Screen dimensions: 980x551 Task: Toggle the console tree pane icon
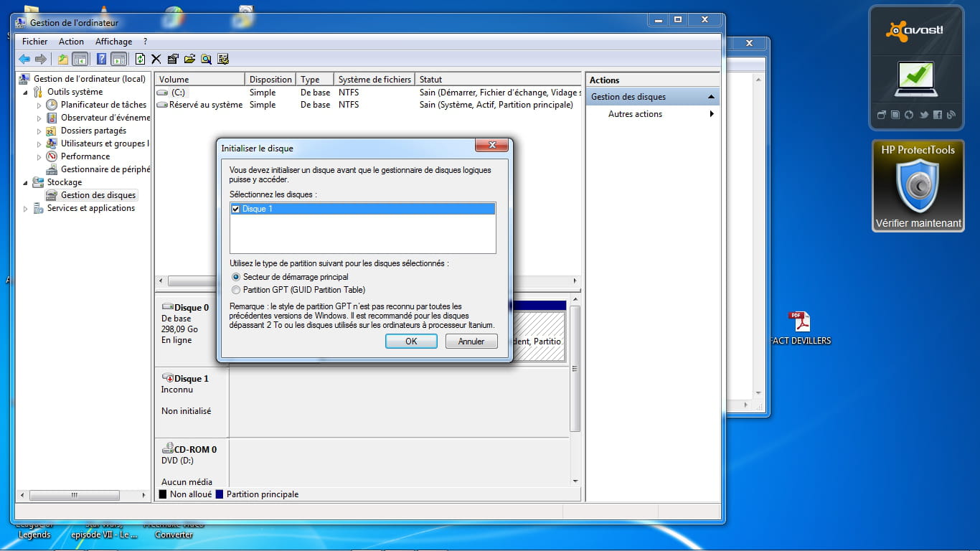click(80, 59)
